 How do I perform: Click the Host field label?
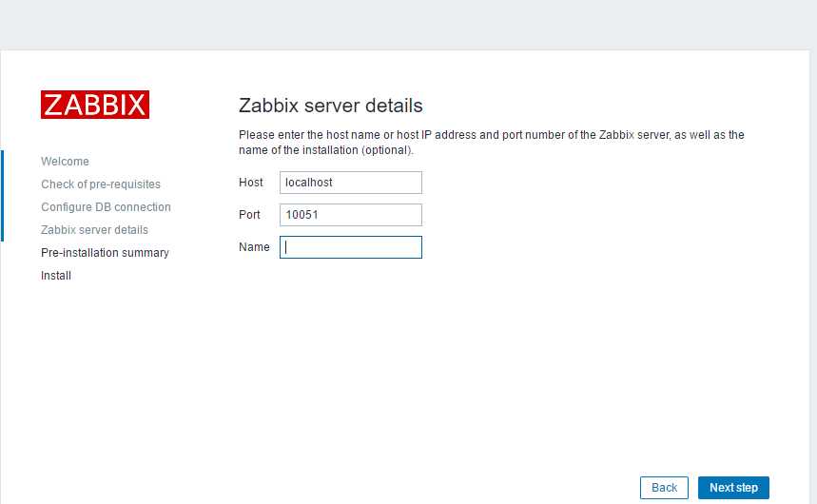point(251,183)
